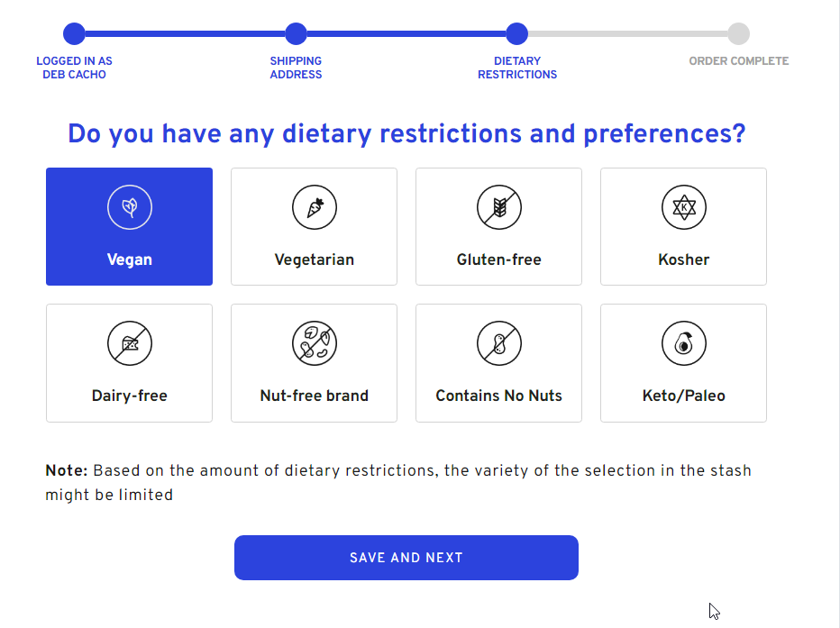The height and width of the screenshot is (628, 840).
Task: Click the Contains No Nuts peanut icon
Action: click(499, 344)
